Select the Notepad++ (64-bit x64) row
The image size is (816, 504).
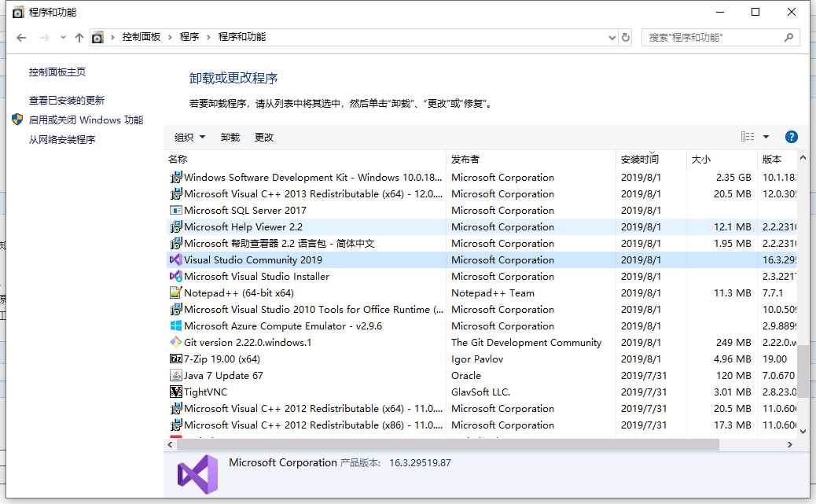[x=481, y=293]
